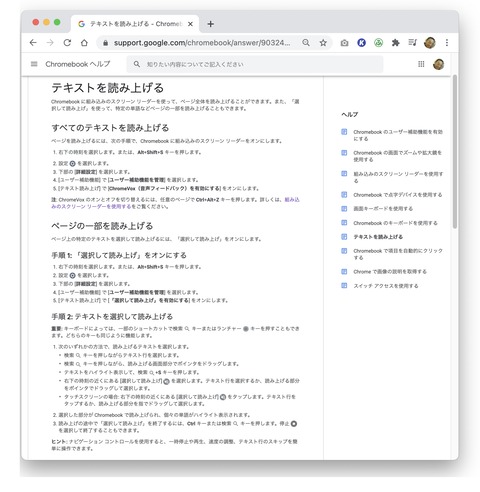Screen dimensions: 480x492
Task: Click the main heading テキストを読み上げる
Action: pyautogui.click(x=107, y=88)
